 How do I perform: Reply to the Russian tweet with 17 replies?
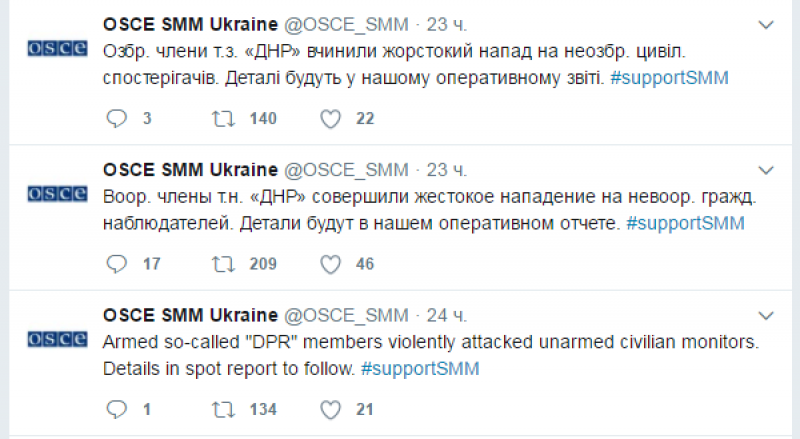116,264
